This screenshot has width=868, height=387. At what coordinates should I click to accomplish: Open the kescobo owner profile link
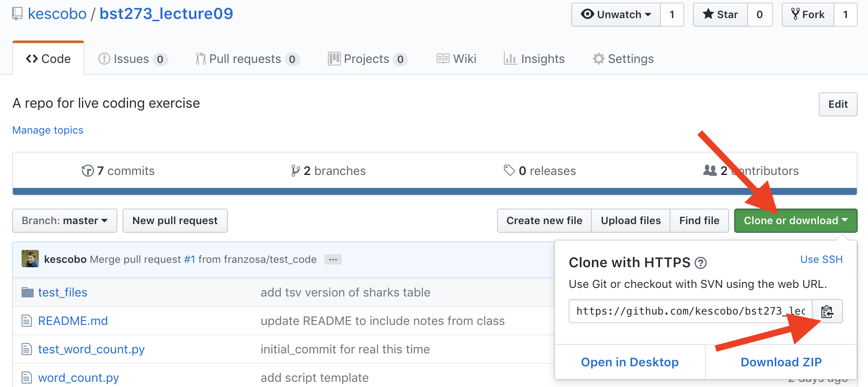(57, 14)
